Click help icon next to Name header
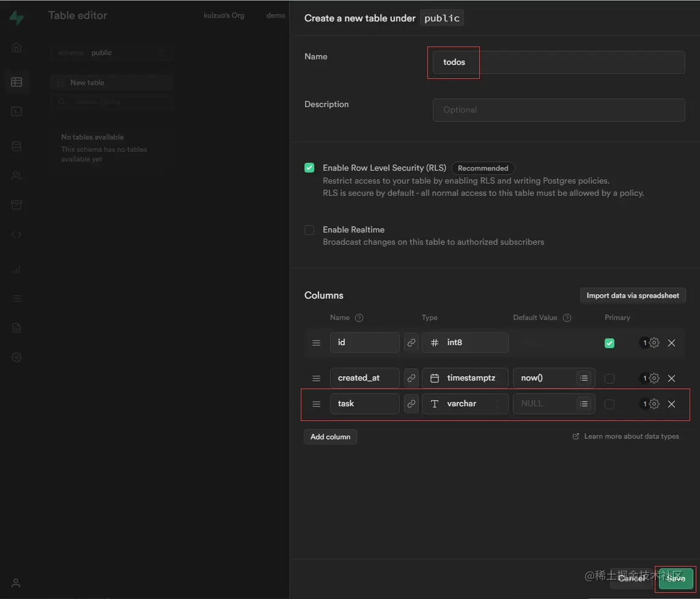Viewport: 700px width, 599px height. click(x=359, y=318)
